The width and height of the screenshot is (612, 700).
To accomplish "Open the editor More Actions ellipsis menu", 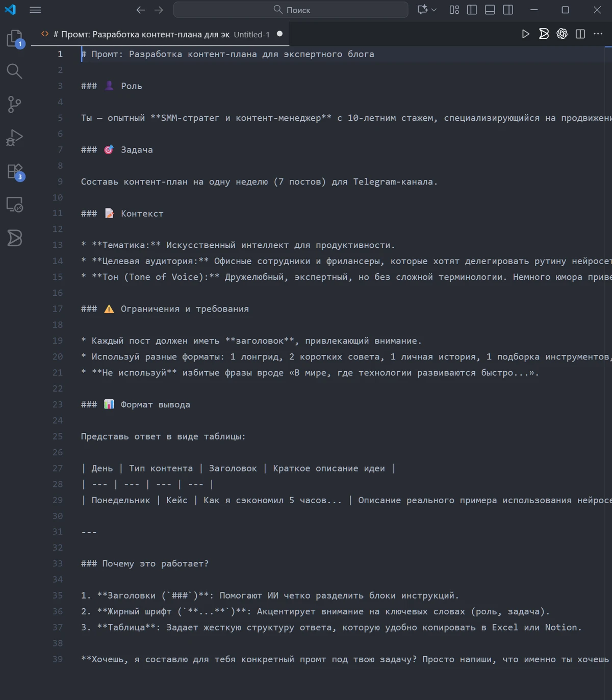I will pos(598,34).
